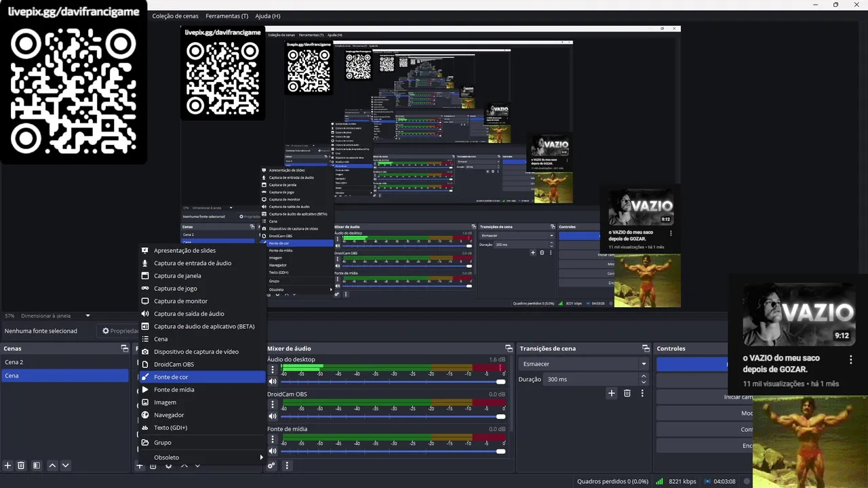Open options dots for Fonte de mídia channel

click(x=273, y=439)
